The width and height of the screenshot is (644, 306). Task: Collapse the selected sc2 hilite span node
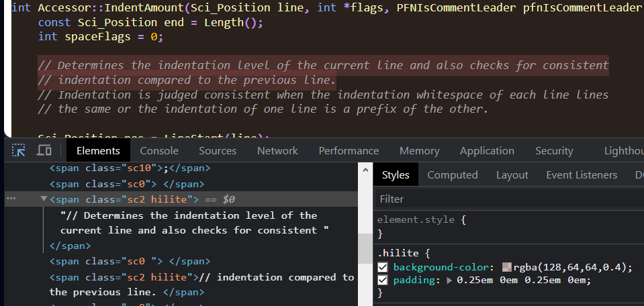[x=44, y=199]
